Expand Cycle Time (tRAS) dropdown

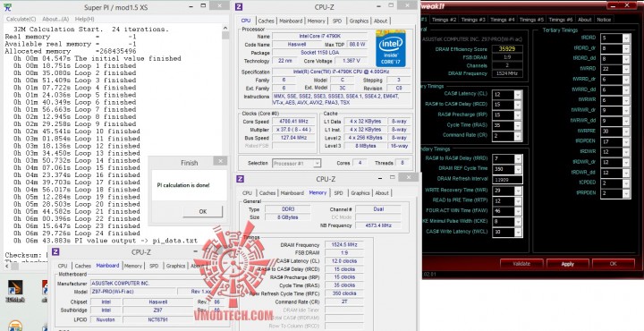[x=518, y=125]
